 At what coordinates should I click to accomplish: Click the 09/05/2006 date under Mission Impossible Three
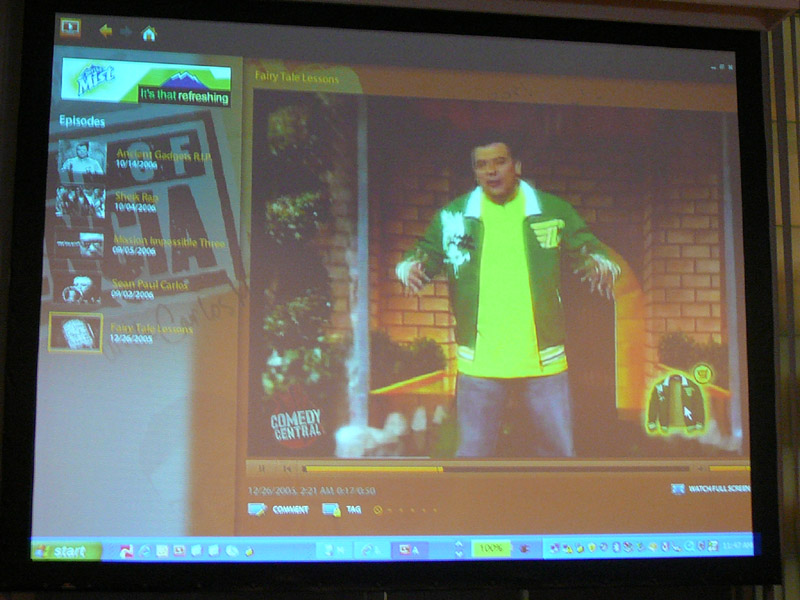point(134,251)
